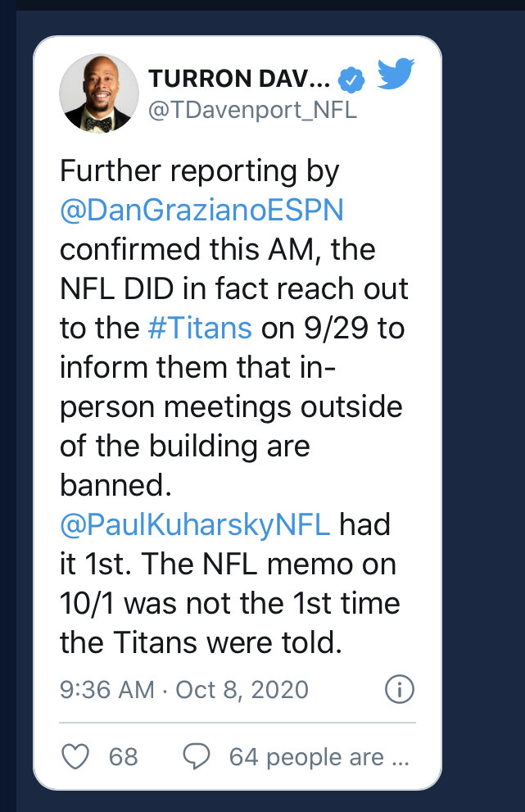Follow the #Titans hashtag link
525x812 pixels.
tap(200, 328)
